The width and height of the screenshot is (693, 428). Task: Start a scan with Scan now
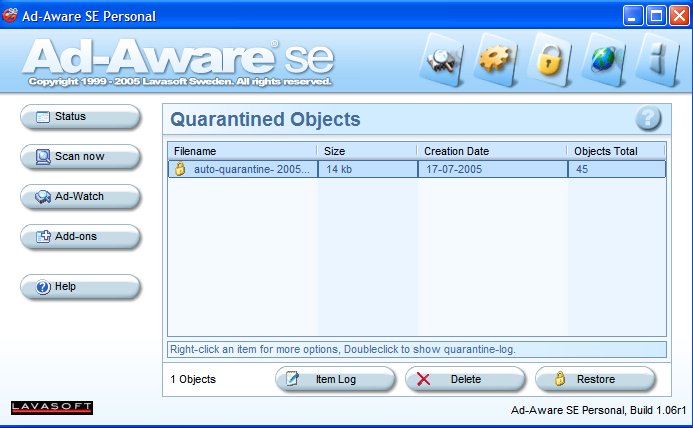click(x=80, y=157)
